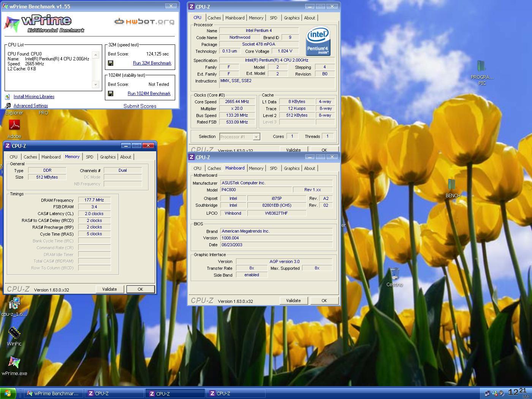Click the Core Voltage 1.824 V field
Viewport: 532px width, 399px height.
pos(285,51)
